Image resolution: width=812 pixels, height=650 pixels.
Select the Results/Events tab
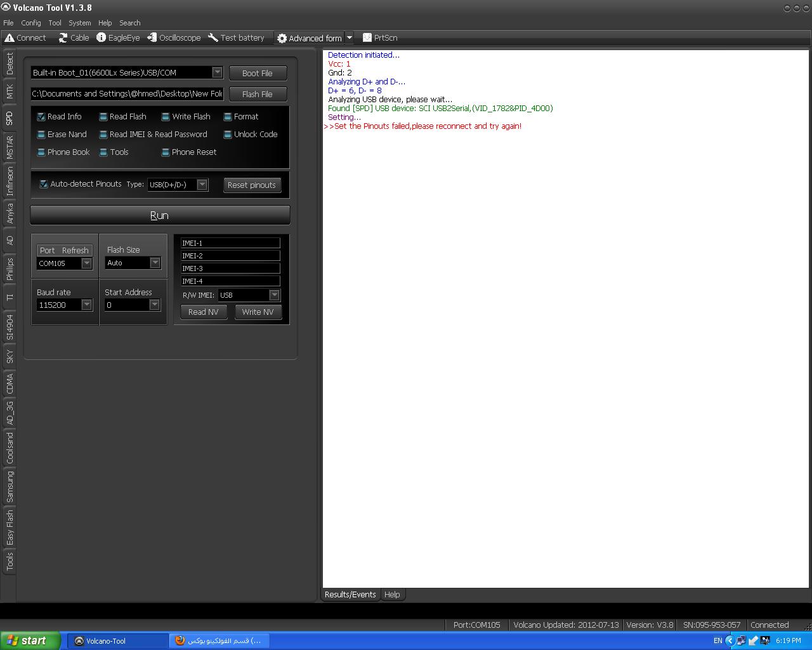coord(350,595)
